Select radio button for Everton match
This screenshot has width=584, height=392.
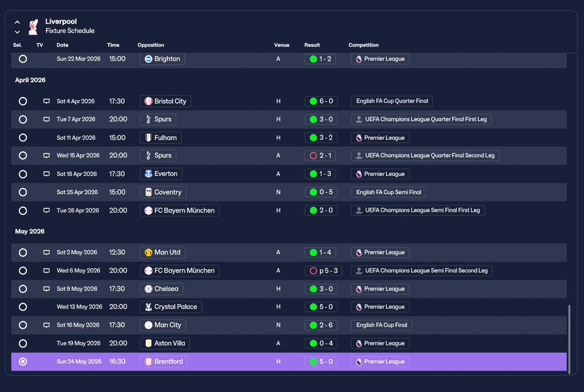pos(23,174)
